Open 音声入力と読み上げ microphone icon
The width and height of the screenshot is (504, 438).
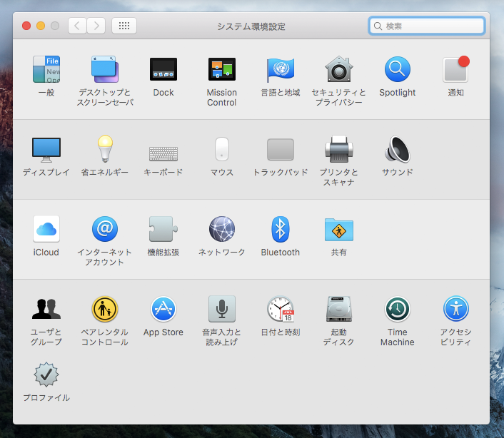pyautogui.click(x=222, y=309)
